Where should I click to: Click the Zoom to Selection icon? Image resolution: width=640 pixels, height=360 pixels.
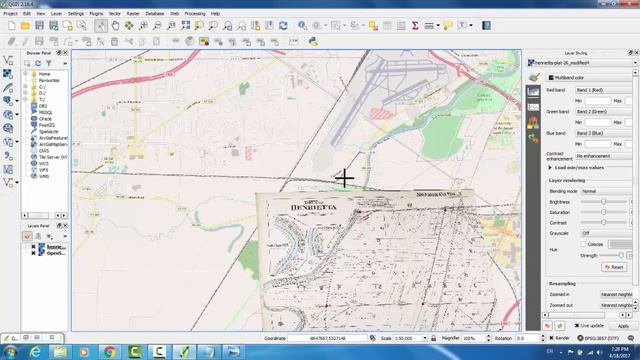click(199, 26)
